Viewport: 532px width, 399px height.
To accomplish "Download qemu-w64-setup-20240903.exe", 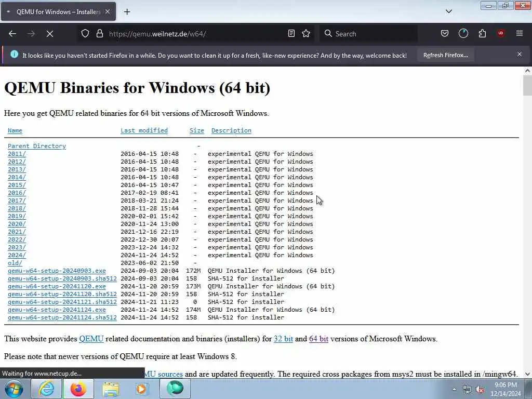I will pyautogui.click(x=57, y=271).
